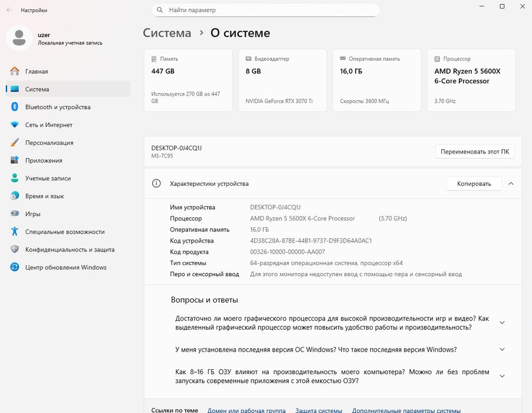This screenshot has width=532, height=413.
Task: Click the 8 GB value on Видеоадаптер card
Action: click(253, 71)
